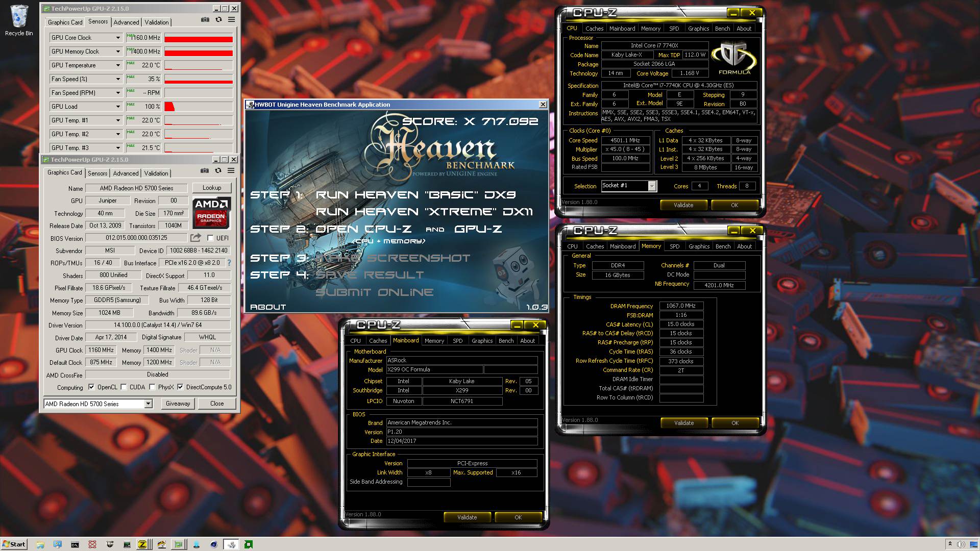Open Fan Speed (%) sensor dropdown
980x551 pixels.
point(118,79)
